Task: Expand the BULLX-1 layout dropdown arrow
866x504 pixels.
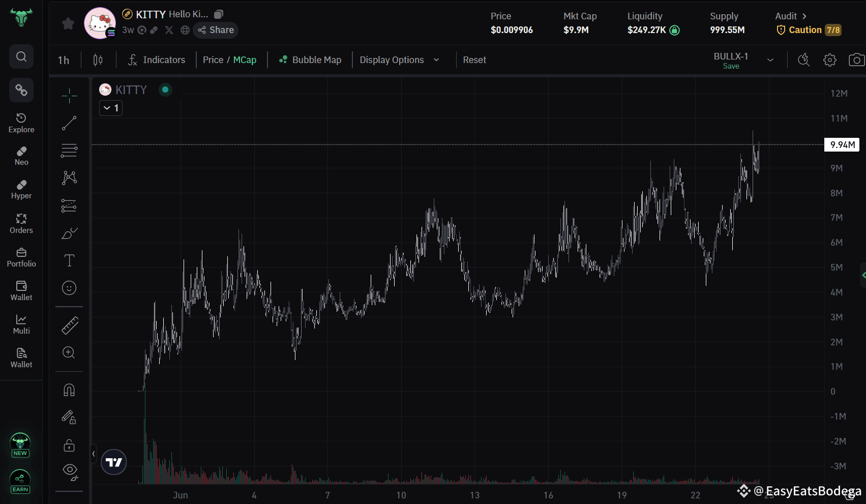Action: 770,60
